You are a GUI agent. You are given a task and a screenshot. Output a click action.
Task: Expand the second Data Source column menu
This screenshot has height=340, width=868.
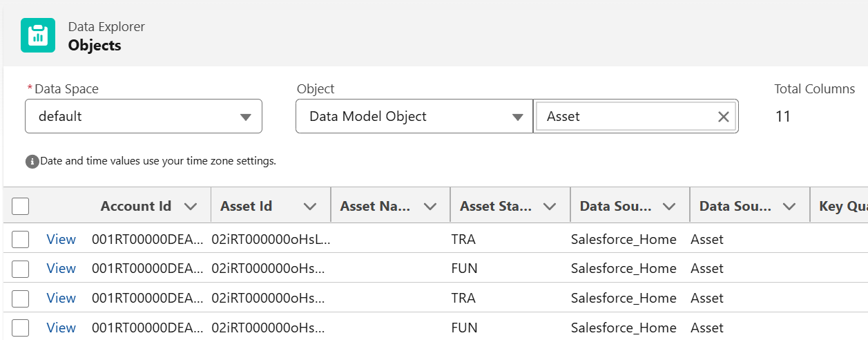789,207
